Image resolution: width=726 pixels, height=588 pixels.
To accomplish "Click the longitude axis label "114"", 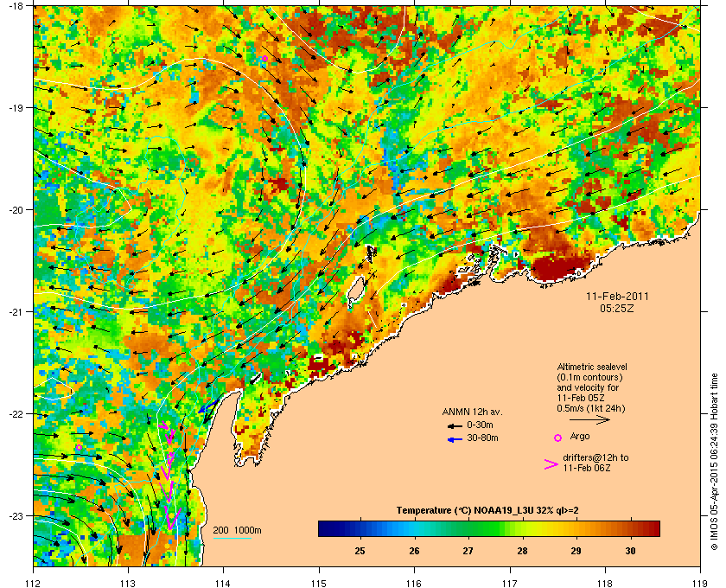I will pyautogui.click(x=224, y=584).
